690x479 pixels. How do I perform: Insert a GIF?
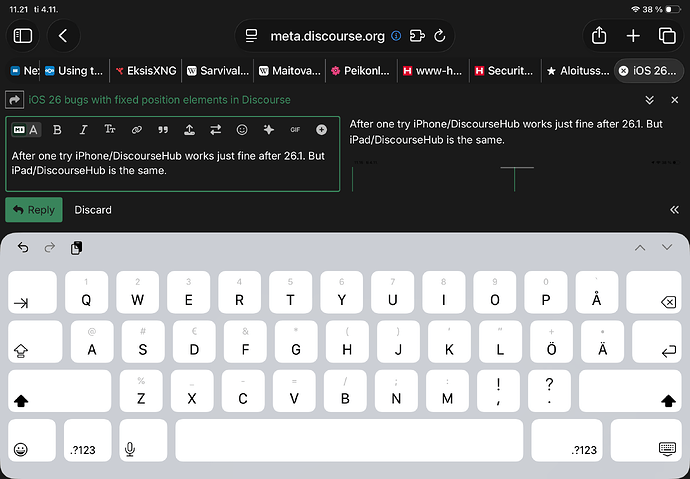click(295, 130)
